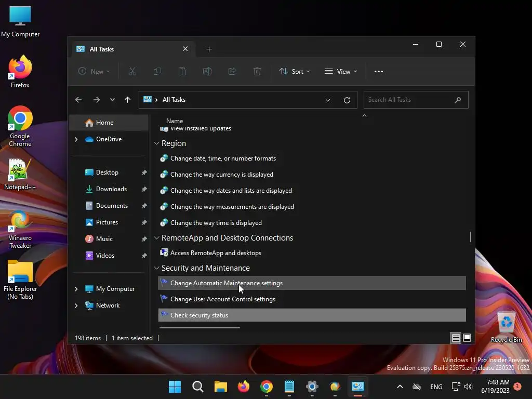Open Firefox desktop shortcut
The width and height of the screenshot is (532, 399).
point(20,72)
